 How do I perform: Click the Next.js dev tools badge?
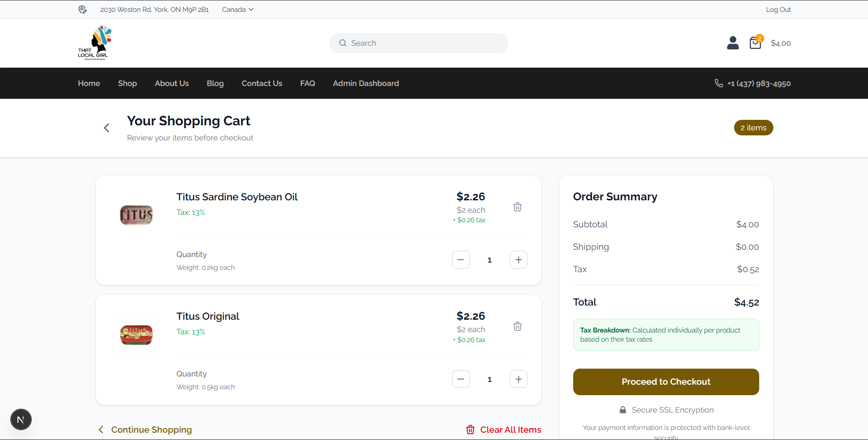coord(21,419)
